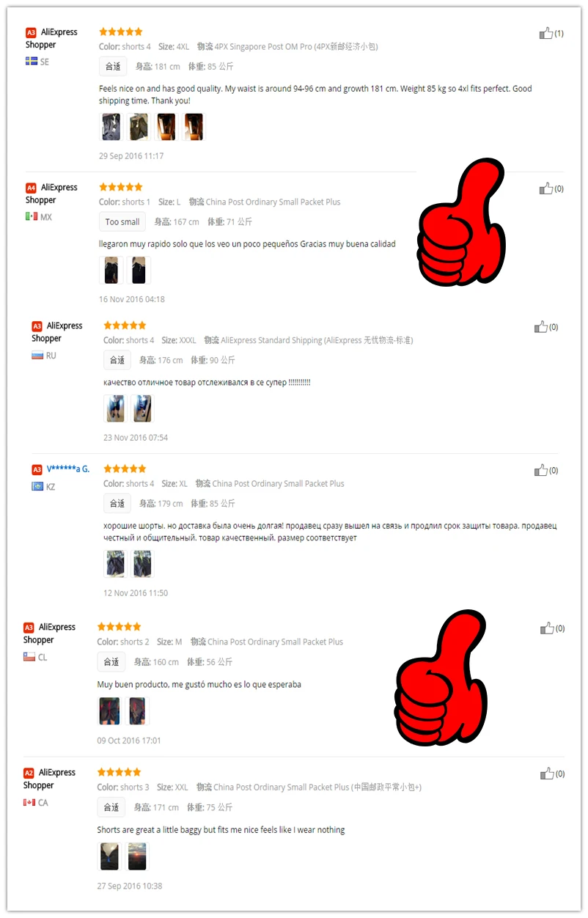Click the large red thumbs-up near MX review
588x918 pixels.
(461, 222)
